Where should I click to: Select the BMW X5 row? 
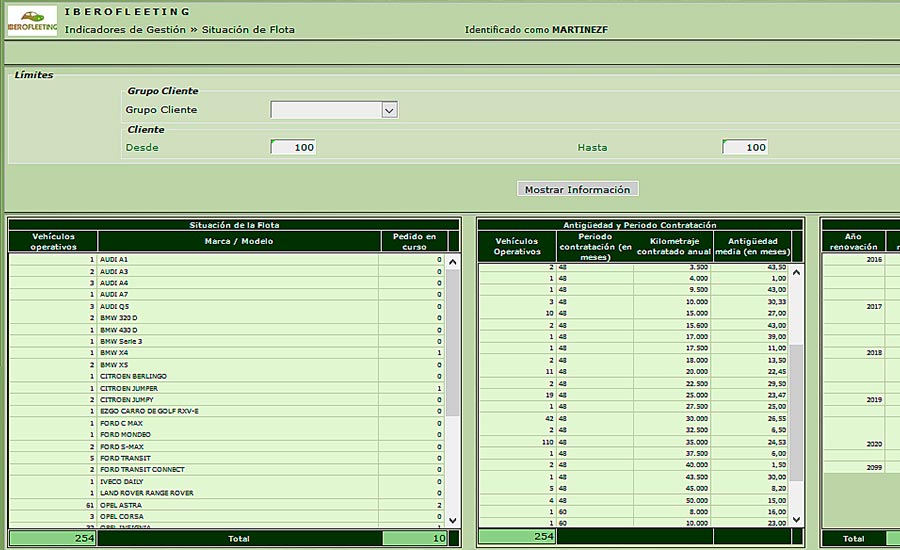coord(226,365)
